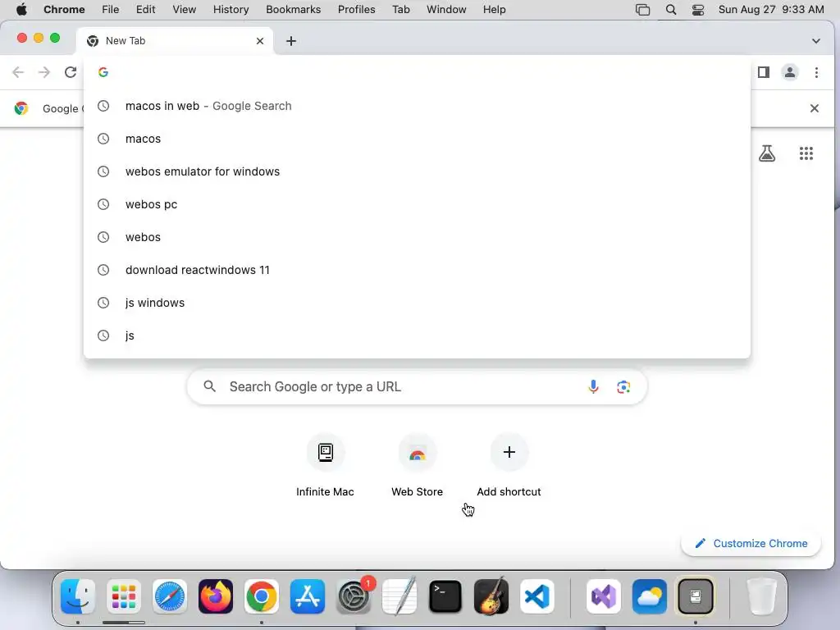Open the Profiles menu
The width and height of the screenshot is (840, 630).
356,10
